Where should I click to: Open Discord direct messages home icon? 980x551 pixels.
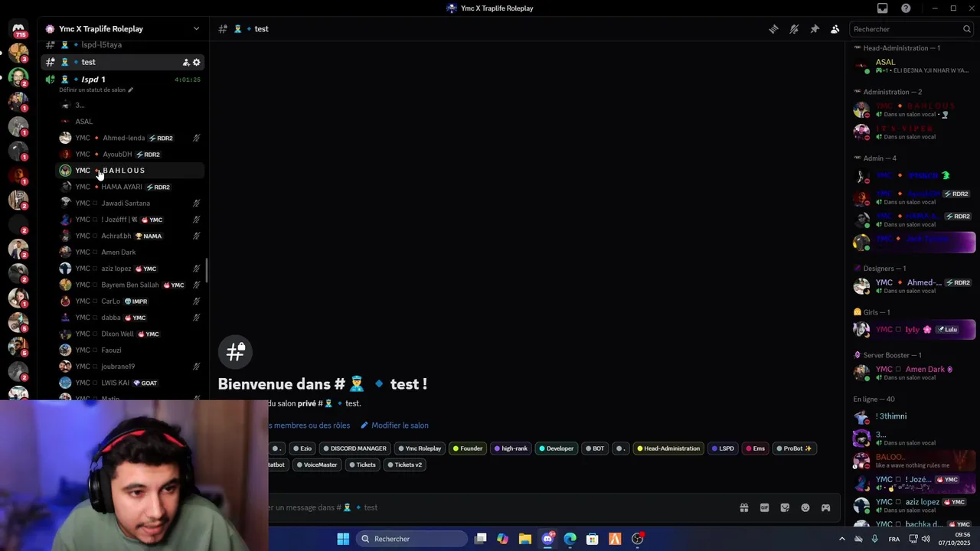pos(18,29)
